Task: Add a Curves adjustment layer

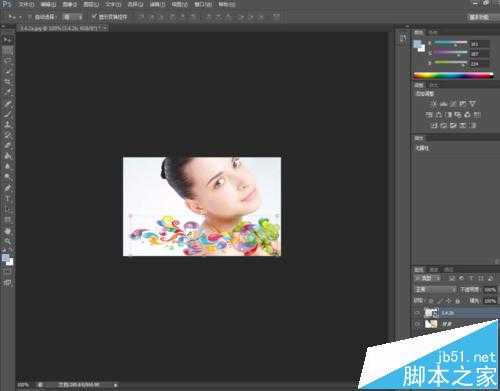Action: [x=453, y=104]
